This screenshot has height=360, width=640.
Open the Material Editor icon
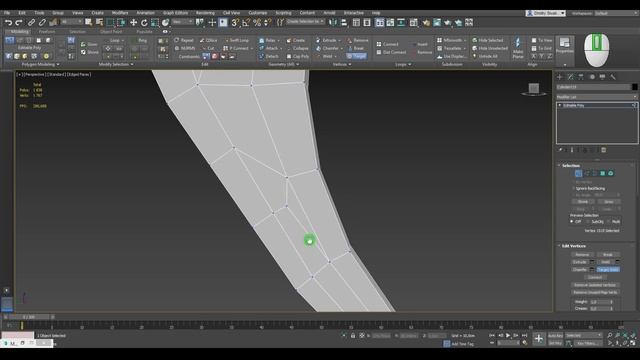click(x=413, y=22)
